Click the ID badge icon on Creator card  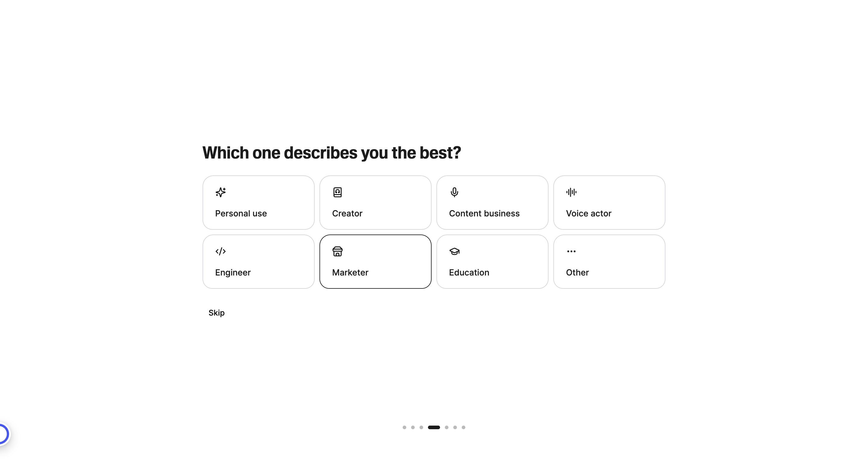click(337, 192)
